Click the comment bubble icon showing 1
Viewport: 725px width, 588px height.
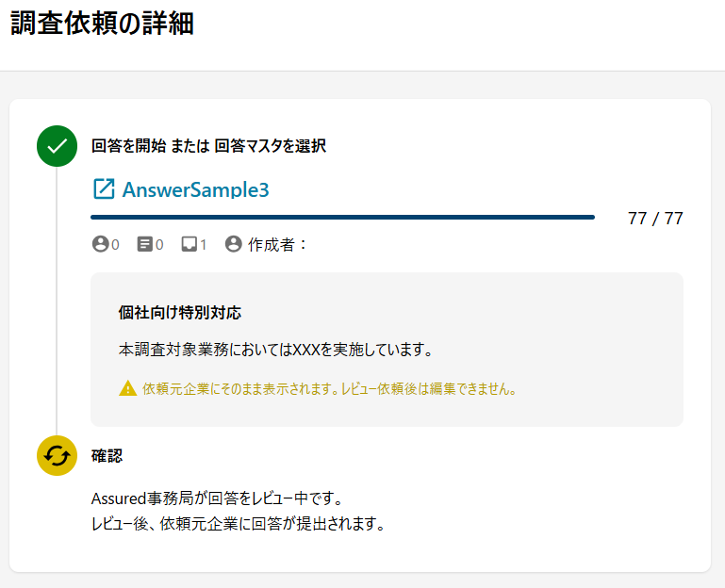[189, 244]
